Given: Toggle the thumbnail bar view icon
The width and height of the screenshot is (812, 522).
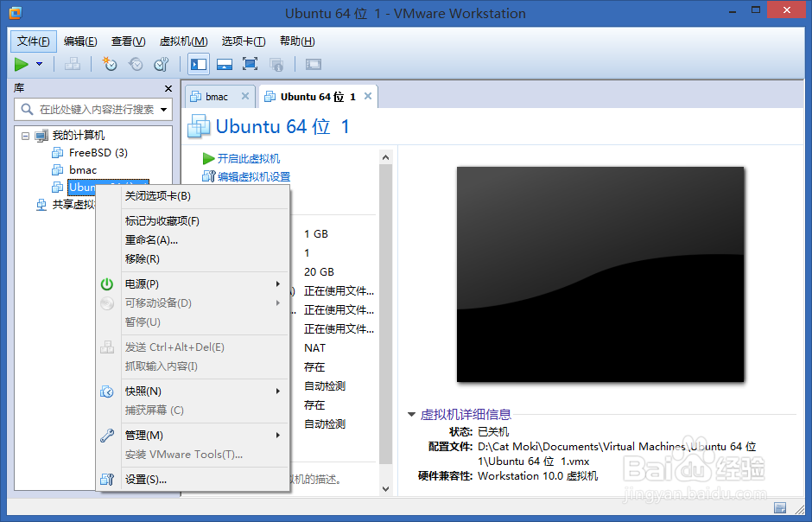Looking at the screenshot, I should pos(225,64).
